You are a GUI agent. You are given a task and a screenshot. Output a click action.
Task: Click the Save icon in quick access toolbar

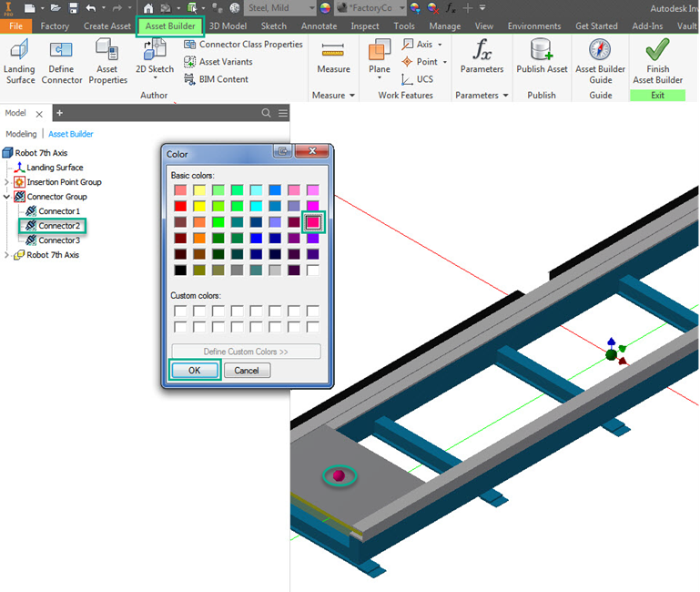click(x=73, y=8)
